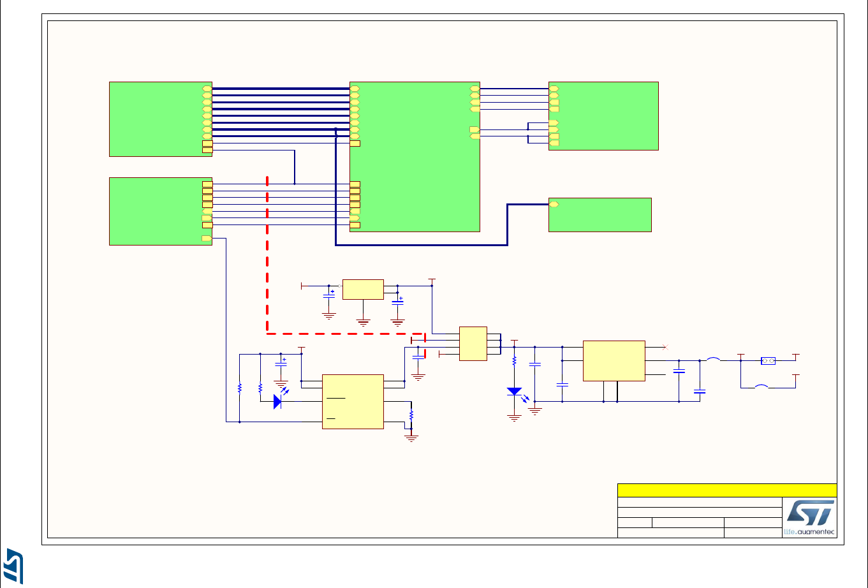
Task: Select the small yellow switch IC in center
Action: [x=473, y=344]
